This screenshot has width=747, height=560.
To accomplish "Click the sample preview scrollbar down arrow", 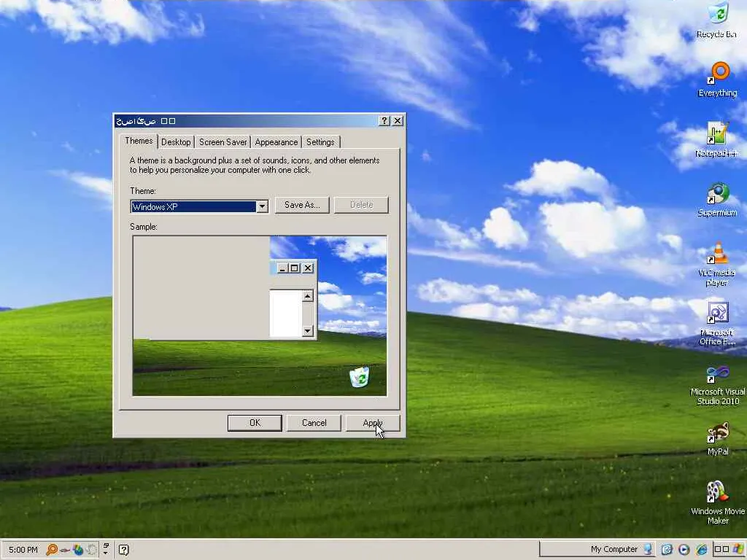I will click(x=308, y=330).
